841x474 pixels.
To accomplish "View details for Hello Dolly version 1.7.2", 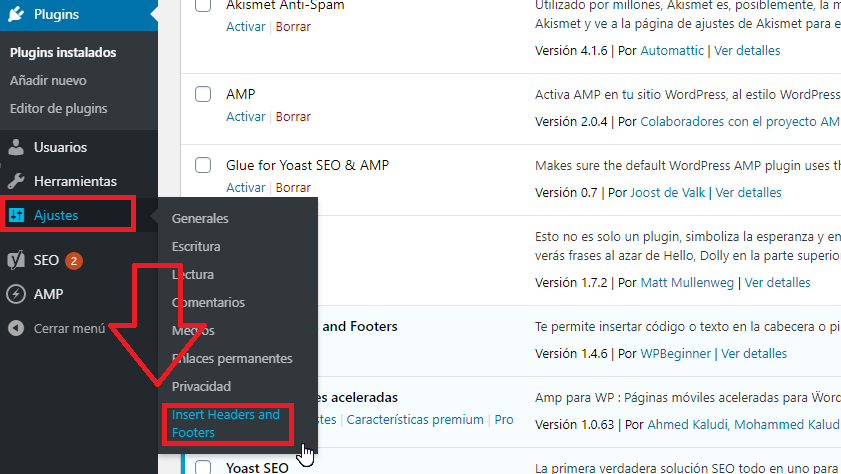I will [777, 283].
